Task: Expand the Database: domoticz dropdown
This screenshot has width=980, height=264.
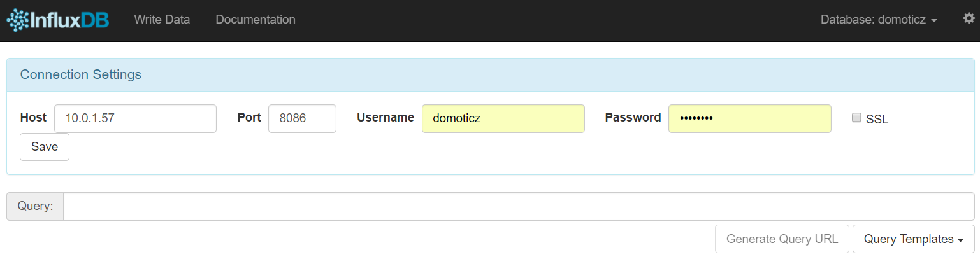Action: pos(879,20)
